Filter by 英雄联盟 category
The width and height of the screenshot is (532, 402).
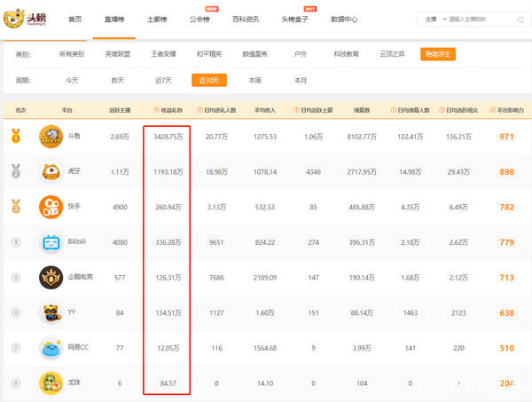117,54
